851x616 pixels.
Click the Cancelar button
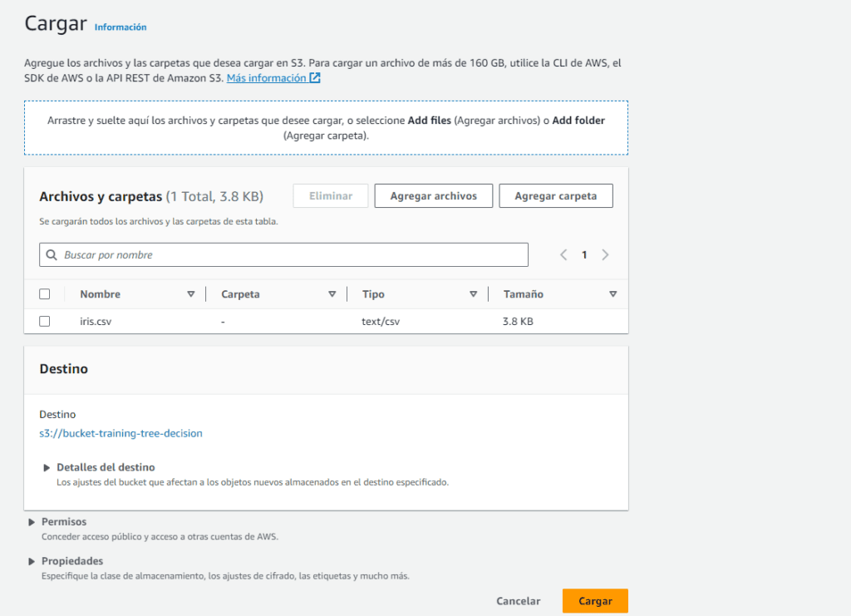(518, 601)
